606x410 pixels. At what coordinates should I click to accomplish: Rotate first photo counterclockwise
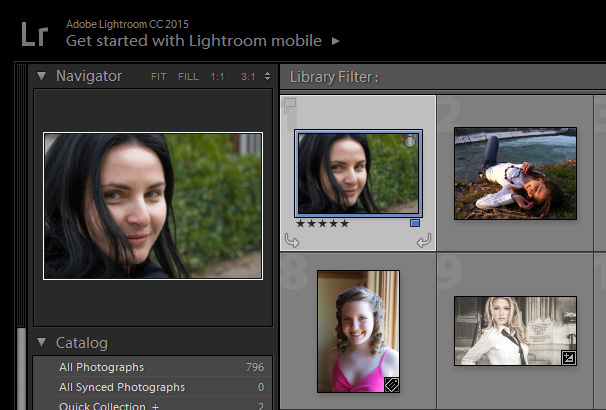[291, 240]
